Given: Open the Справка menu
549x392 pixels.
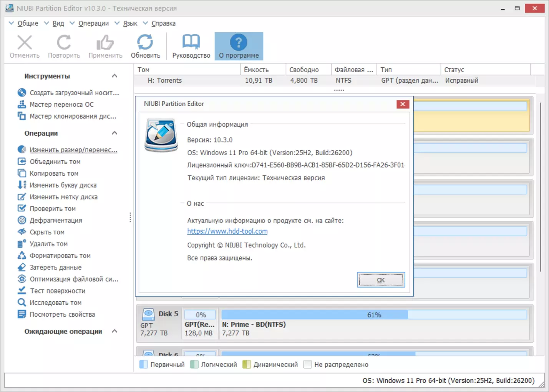Looking at the screenshot, I should (163, 23).
